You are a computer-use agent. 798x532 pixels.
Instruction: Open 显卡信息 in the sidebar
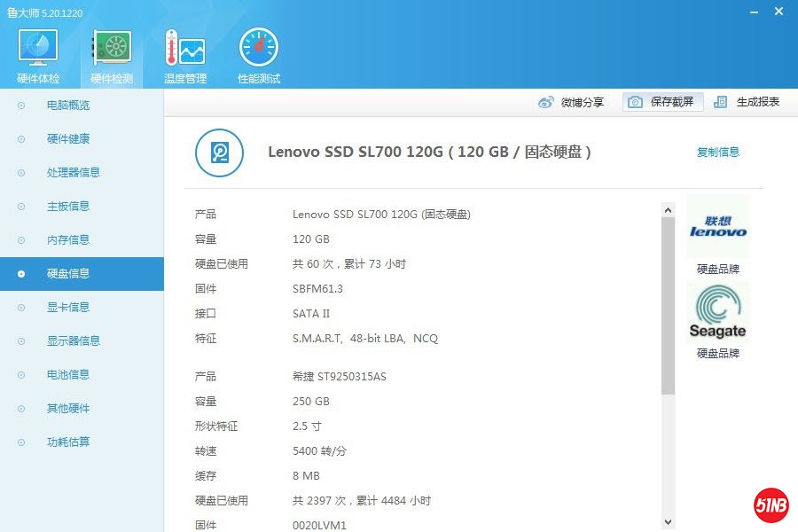click(x=82, y=308)
